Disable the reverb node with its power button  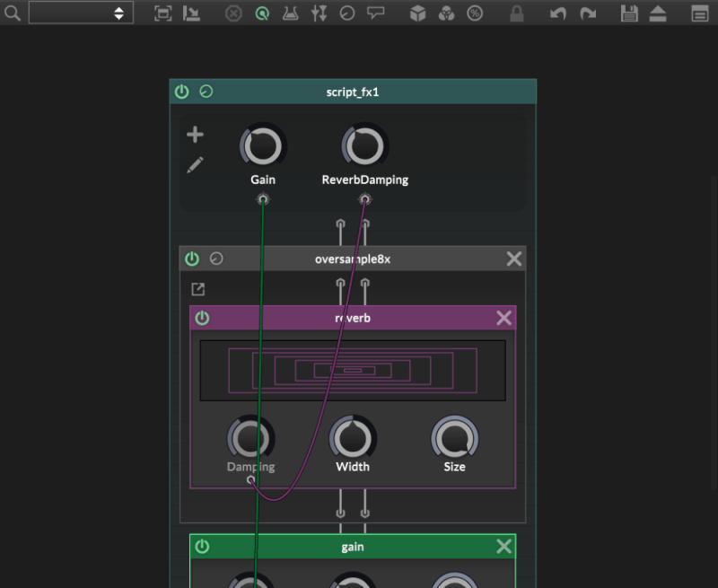click(x=203, y=317)
